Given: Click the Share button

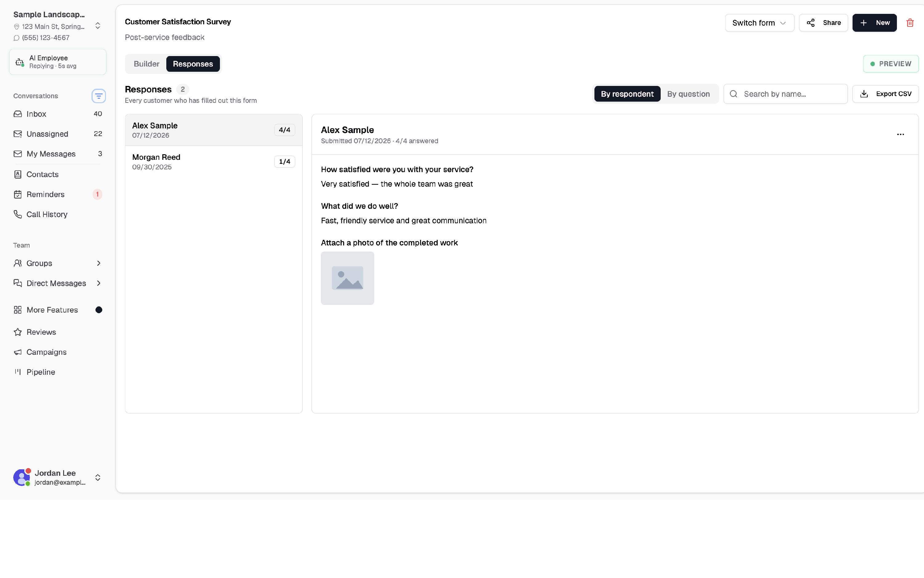Looking at the screenshot, I should point(823,23).
